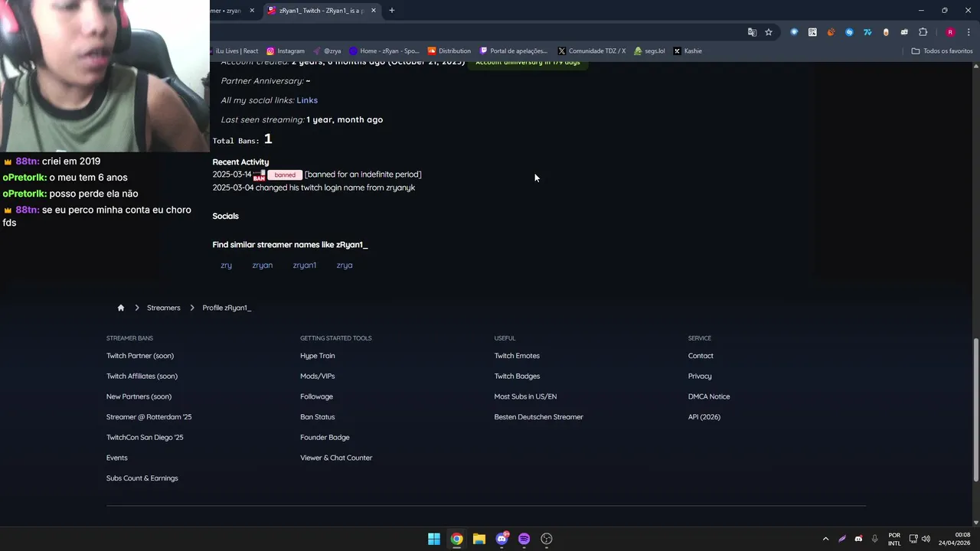Open Google Chrome from taskbar
This screenshot has width=980, height=551.
(x=456, y=539)
